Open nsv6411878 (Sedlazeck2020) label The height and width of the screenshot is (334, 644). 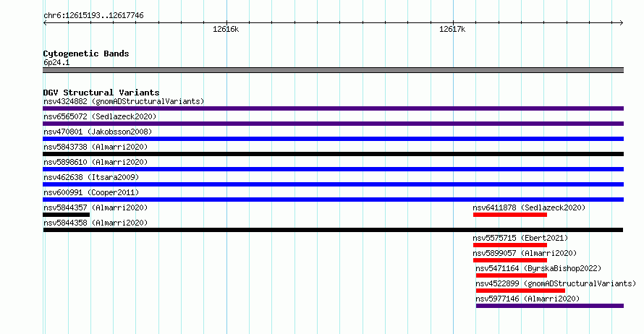529,207
